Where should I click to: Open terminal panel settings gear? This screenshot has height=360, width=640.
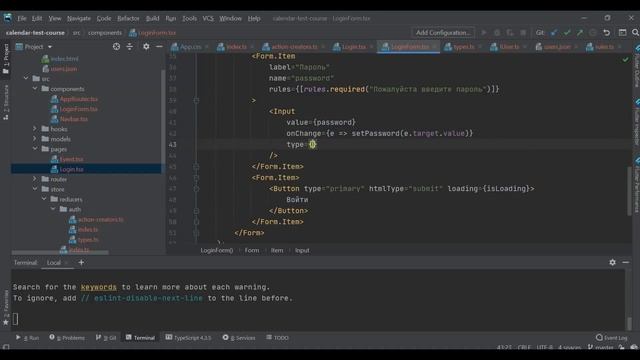(x=612, y=262)
